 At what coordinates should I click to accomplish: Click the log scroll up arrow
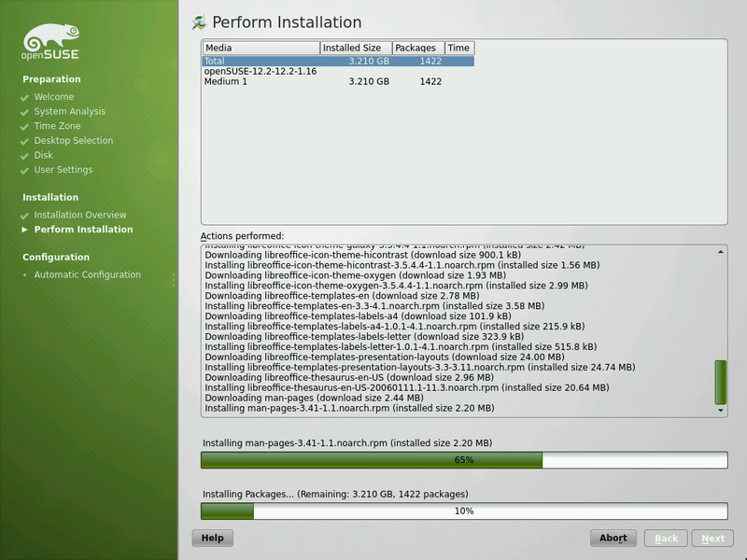720,252
